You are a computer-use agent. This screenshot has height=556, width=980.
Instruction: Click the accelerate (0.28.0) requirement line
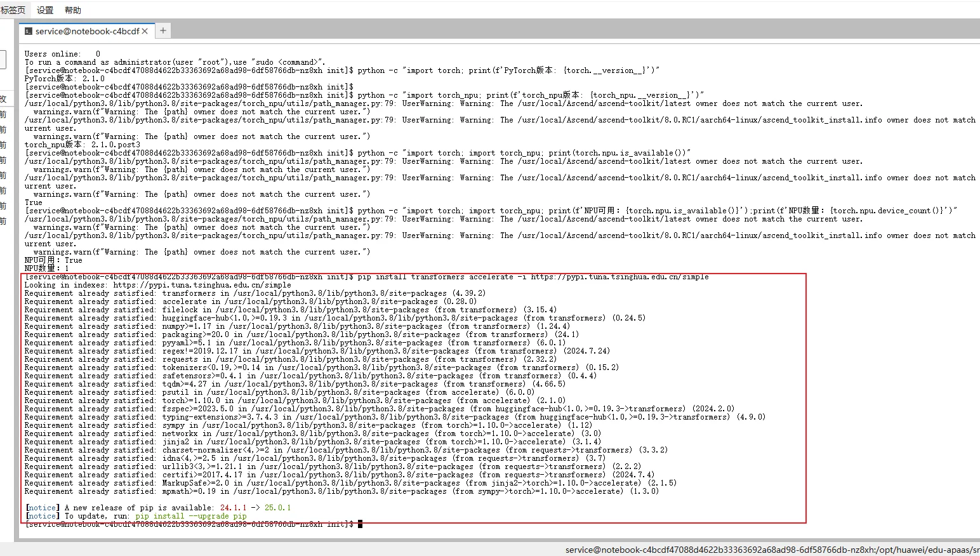pyautogui.click(x=251, y=301)
